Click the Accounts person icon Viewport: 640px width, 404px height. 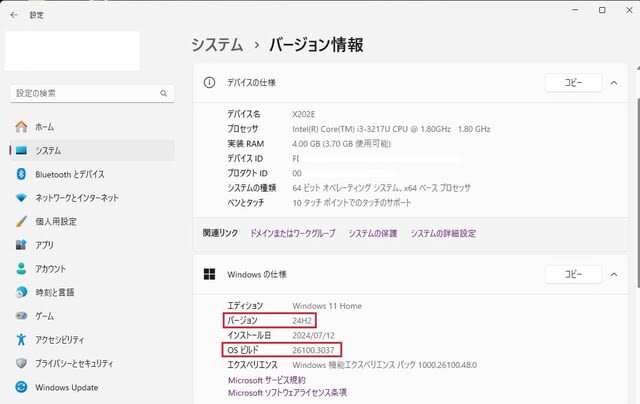(x=21, y=269)
